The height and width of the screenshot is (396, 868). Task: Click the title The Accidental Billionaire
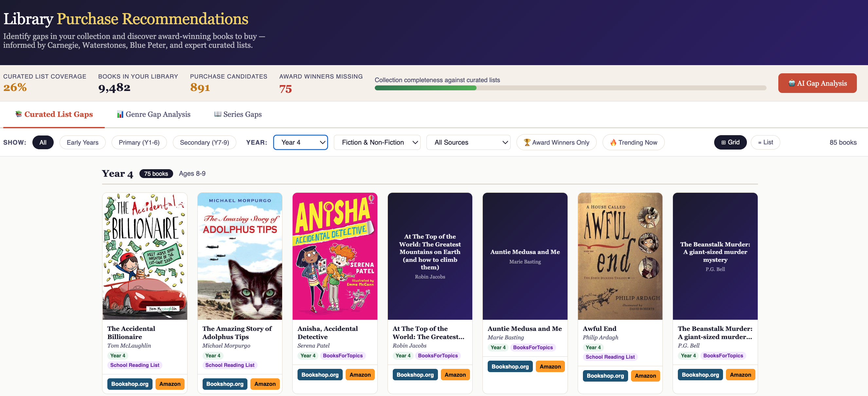(131, 333)
